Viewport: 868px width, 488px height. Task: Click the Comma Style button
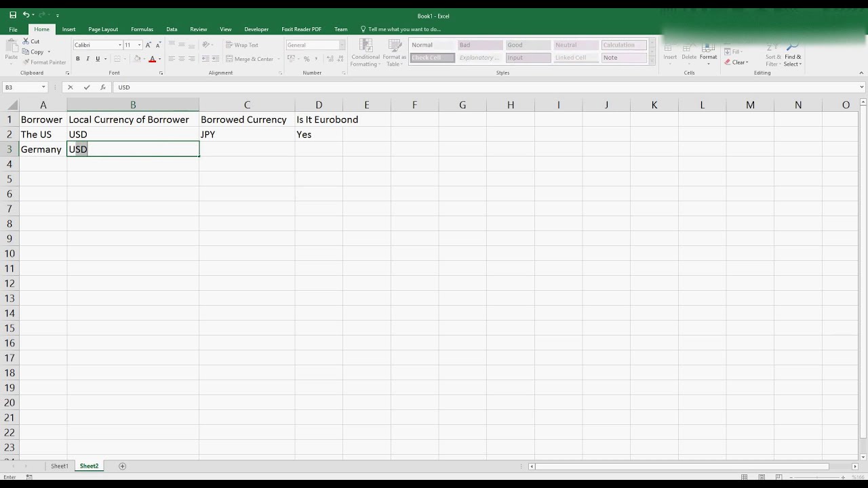coord(316,59)
